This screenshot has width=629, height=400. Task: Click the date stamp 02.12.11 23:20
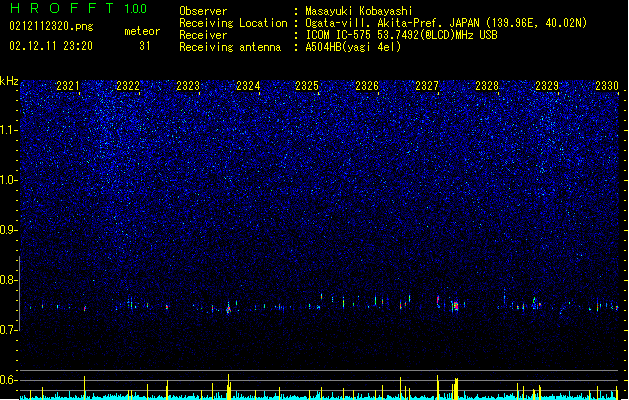click(51, 46)
